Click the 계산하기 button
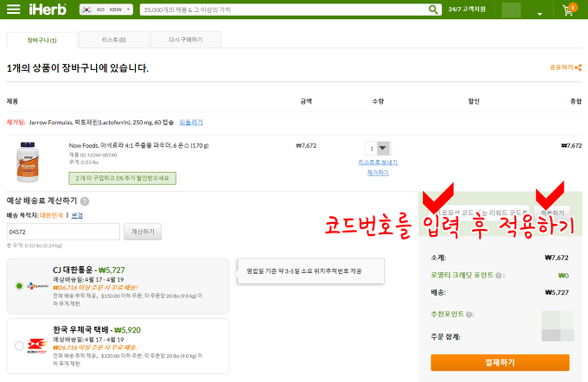The height and width of the screenshot is (382, 588). (143, 232)
